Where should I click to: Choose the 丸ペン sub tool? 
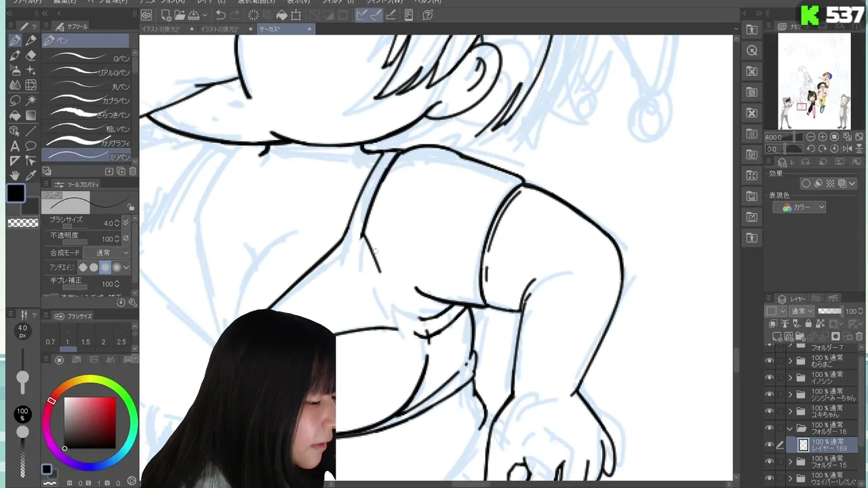point(86,87)
